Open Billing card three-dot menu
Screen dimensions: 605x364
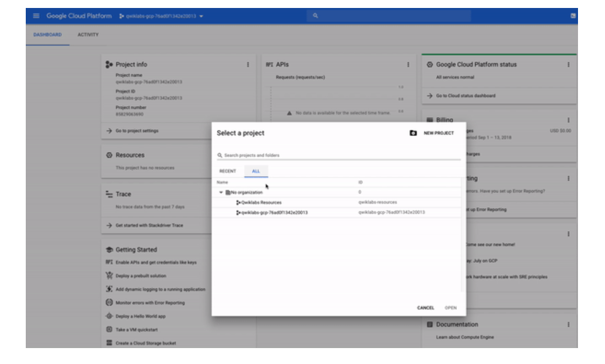pyautogui.click(x=568, y=120)
